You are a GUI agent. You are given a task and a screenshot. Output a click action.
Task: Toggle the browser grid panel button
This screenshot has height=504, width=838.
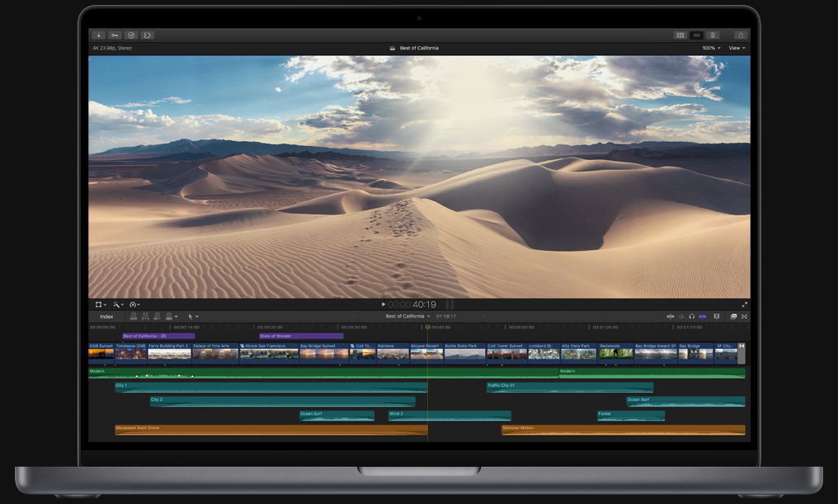coord(680,35)
